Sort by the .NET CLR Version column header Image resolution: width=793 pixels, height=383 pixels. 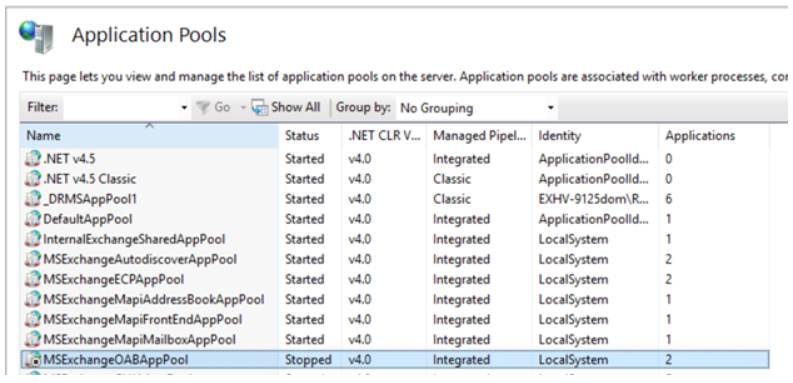[384, 136]
